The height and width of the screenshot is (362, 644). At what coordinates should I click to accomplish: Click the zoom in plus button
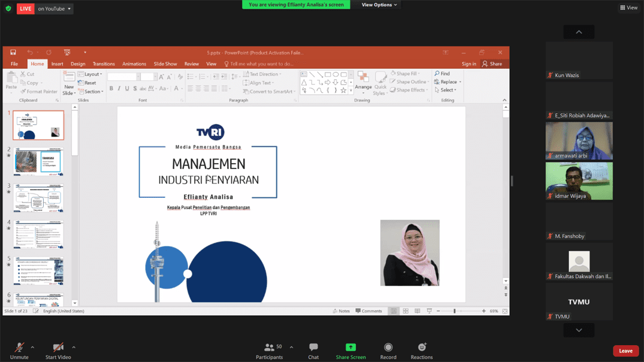click(484, 311)
